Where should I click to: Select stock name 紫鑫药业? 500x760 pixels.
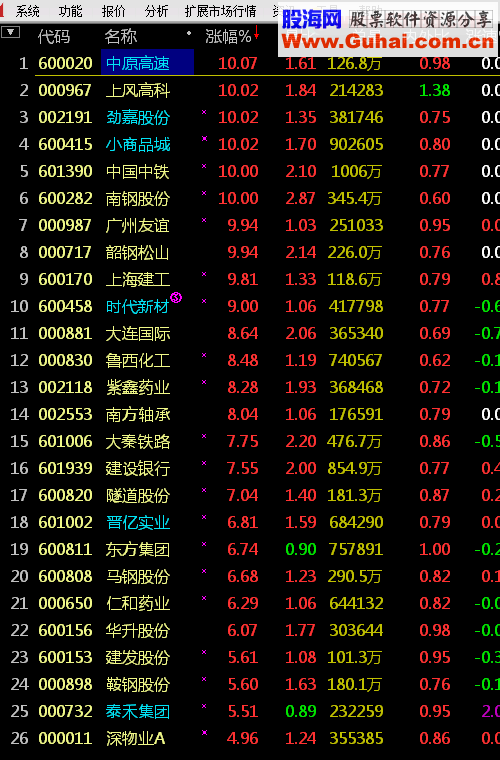[x=138, y=387]
